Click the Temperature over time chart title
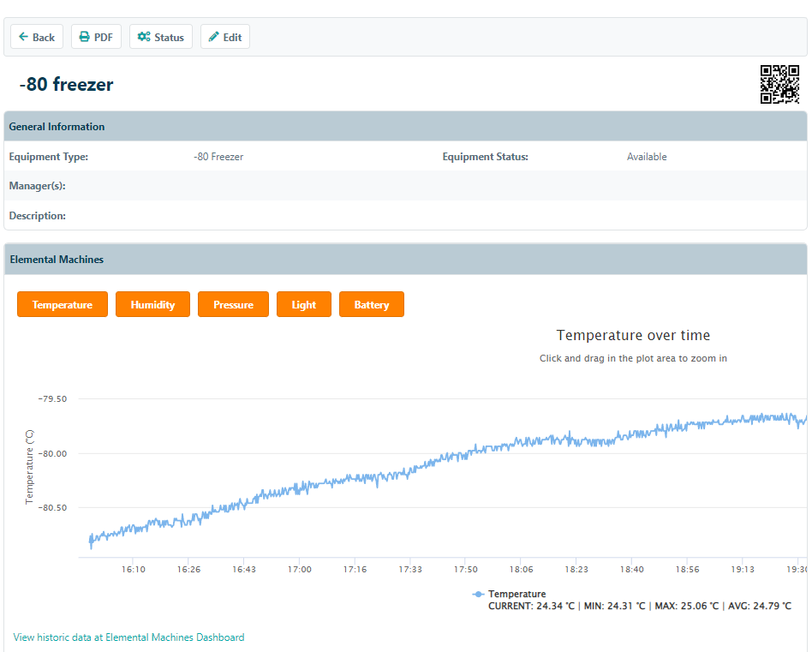812x652 pixels. click(x=633, y=335)
